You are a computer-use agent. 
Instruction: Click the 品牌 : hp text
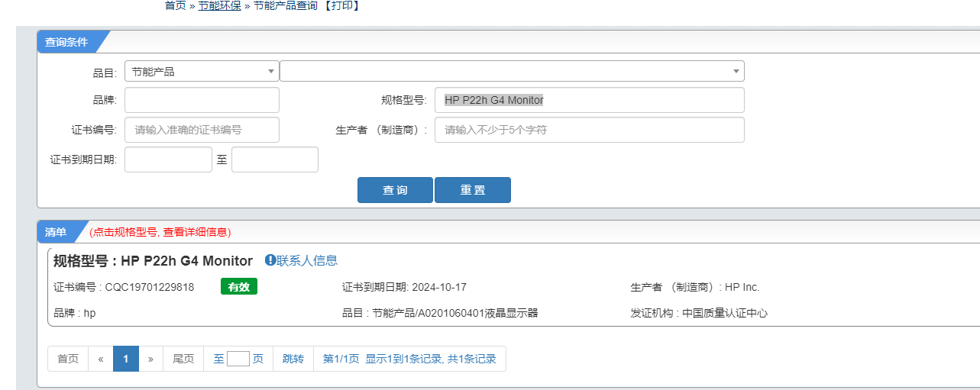(74, 313)
